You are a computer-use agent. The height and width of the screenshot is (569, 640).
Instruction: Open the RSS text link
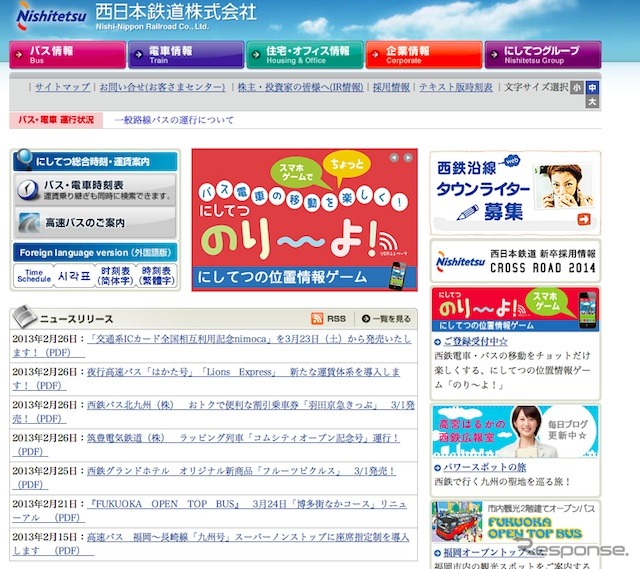pyautogui.click(x=336, y=319)
